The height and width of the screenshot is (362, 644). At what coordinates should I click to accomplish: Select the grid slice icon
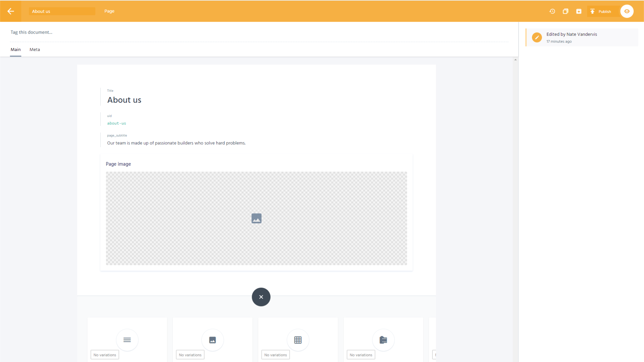298,340
